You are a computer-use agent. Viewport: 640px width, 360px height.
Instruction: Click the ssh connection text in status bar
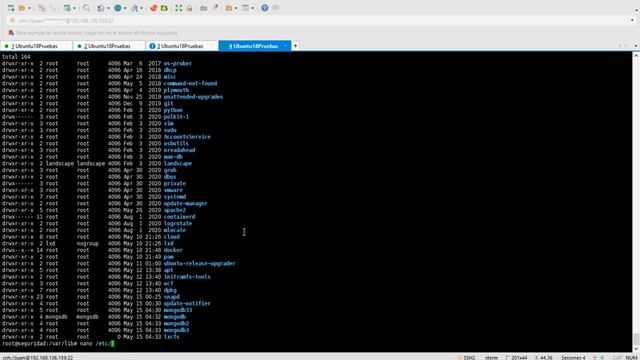click(x=38, y=358)
